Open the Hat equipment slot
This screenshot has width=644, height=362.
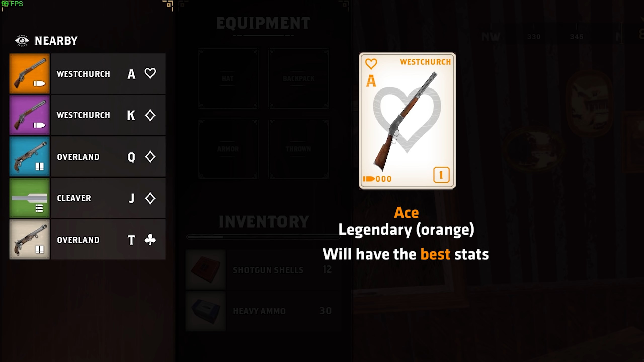pyautogui.click(x=228, y=78)
